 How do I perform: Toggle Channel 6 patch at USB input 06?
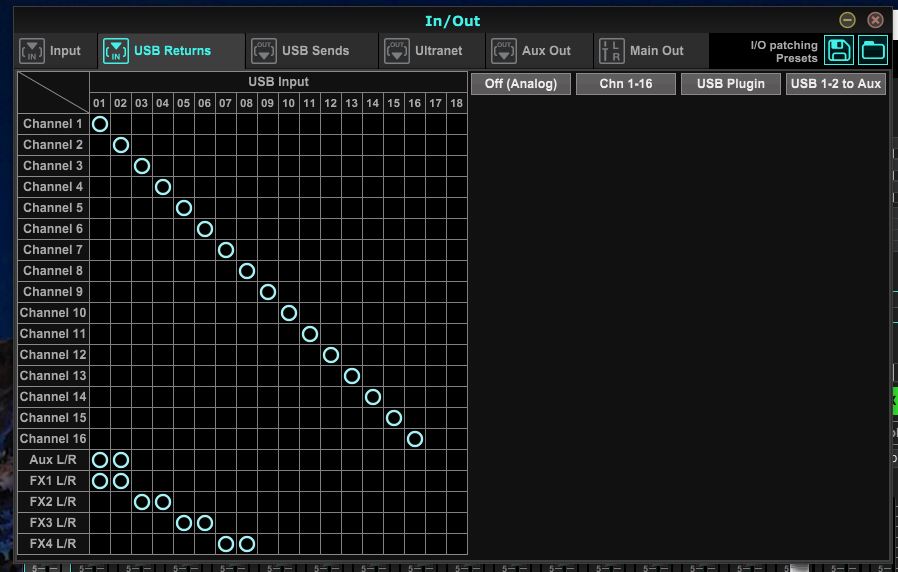205,229
